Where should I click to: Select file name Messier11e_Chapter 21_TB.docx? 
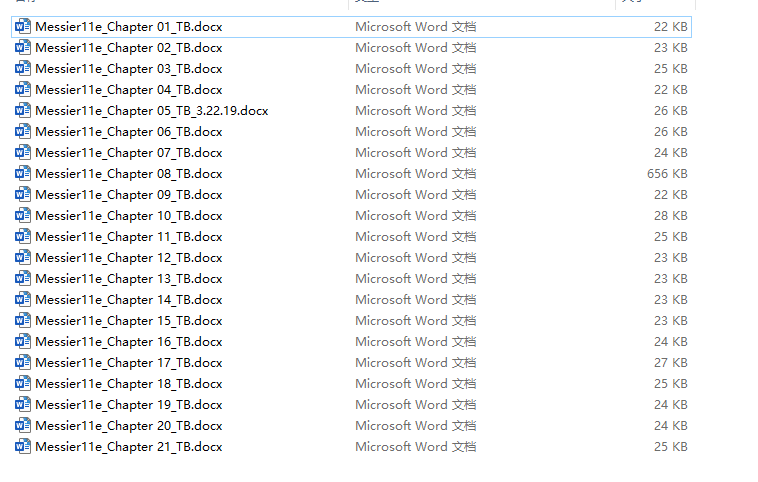click(x=129, y=447)
